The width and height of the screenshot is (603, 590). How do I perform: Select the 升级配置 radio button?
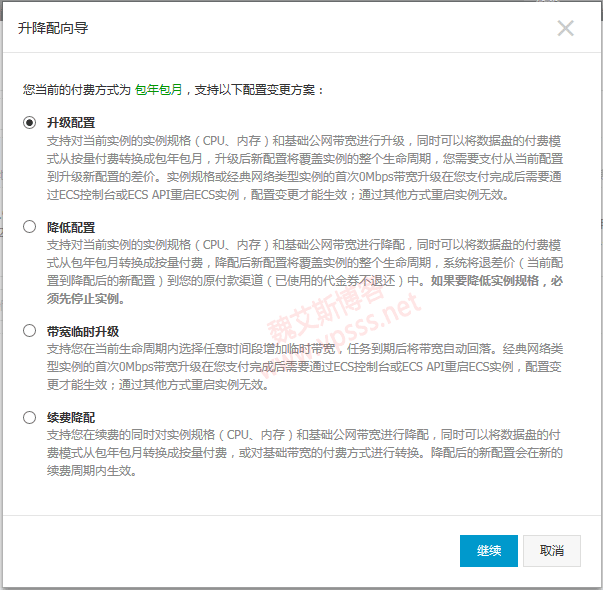(30, 122)
